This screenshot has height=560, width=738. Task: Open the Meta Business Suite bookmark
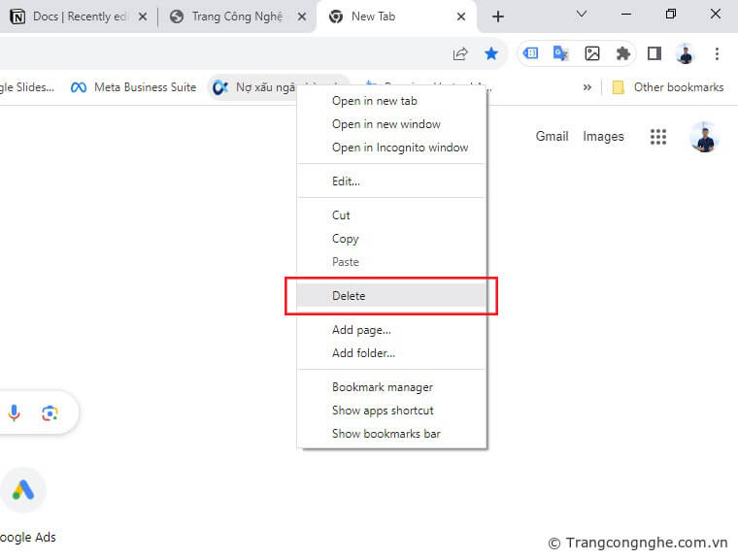point(133,87)
